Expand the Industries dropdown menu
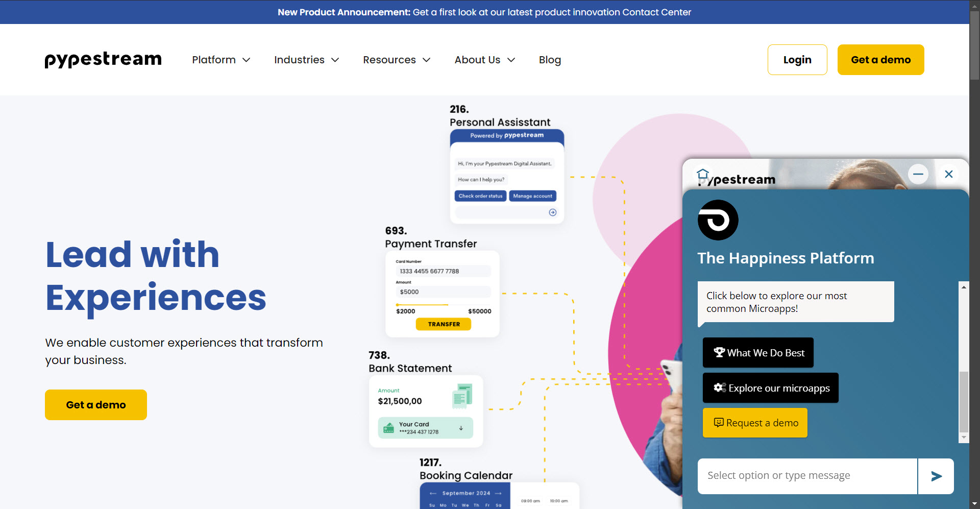The width and height of the screenshot is (980, 509). pos(306,60)
